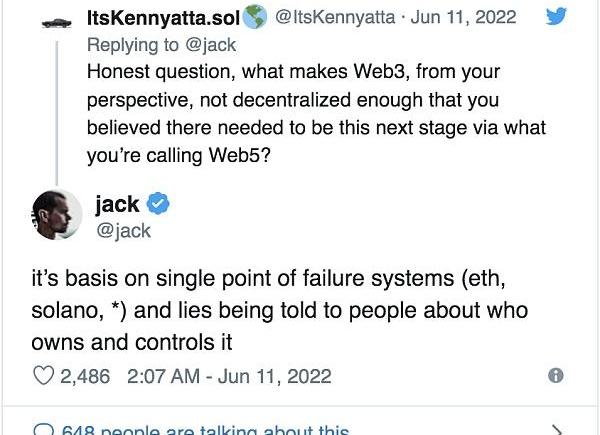Open the tweet info icon
Image resolution: width=600 pixels, height=435 pixels.
pyautogui.click(x=556, y=376)
